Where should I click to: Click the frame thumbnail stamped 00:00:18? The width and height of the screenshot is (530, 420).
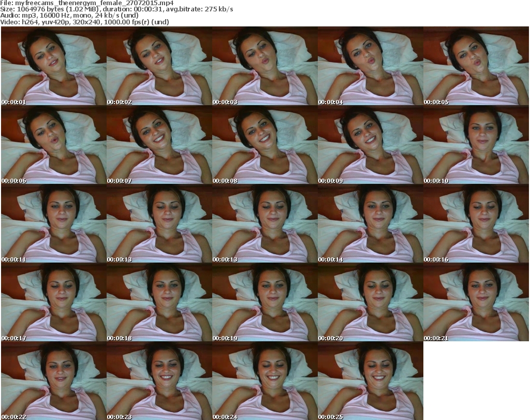[x=159, y=302]
